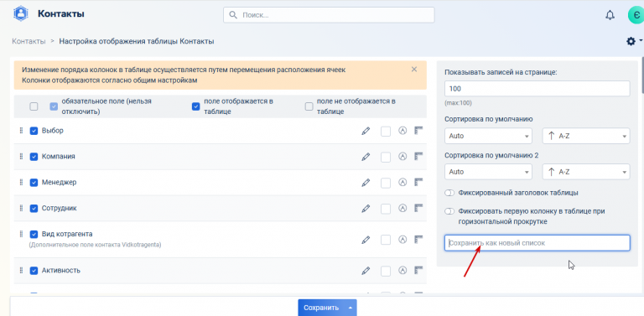Image resolution: width=644 pixels, height=316 pixels.
Task: Uncheck the Сотрудник column checkbox
Action: pos(34,209)
